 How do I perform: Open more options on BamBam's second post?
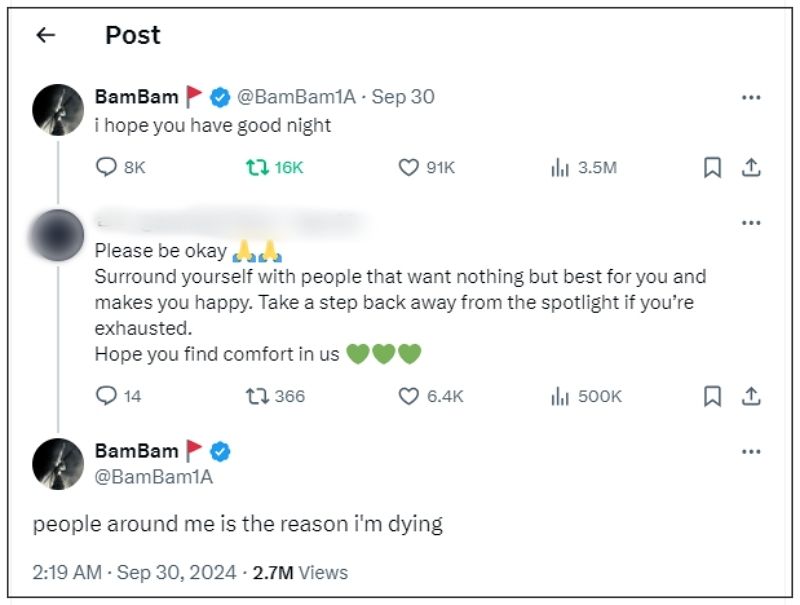point(753,450)
